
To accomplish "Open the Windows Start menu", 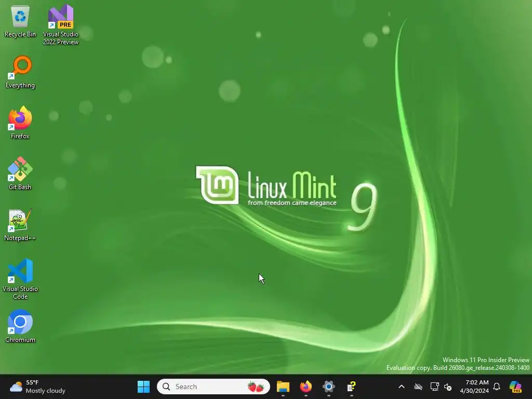I will [x=143, y=387].
